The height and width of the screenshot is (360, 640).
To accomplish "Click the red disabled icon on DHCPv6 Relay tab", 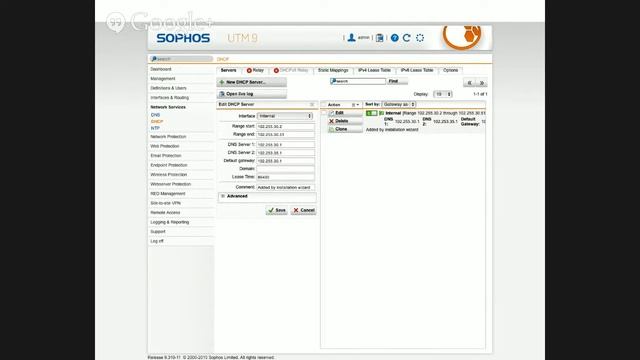I will click(276, 71).
